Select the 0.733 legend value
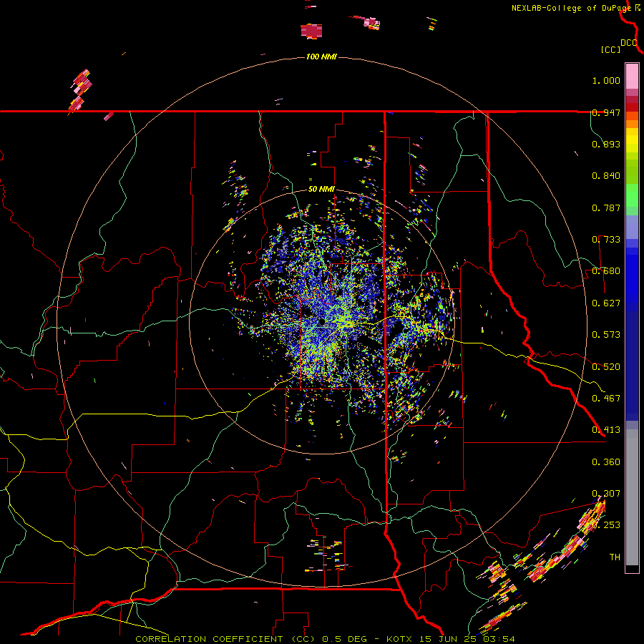The height and width of the screenshot is (644, 644). point(606,240)
